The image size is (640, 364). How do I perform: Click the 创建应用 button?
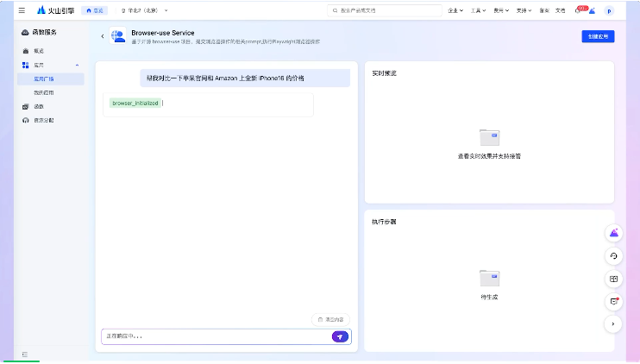pyautogui.click(x=598, y=36)
